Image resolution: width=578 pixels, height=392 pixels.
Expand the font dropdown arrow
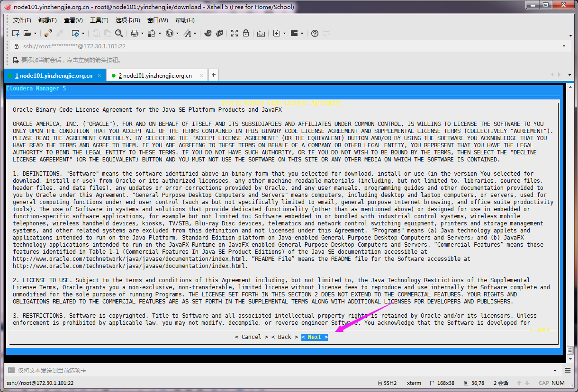click(x=195, y=33)
